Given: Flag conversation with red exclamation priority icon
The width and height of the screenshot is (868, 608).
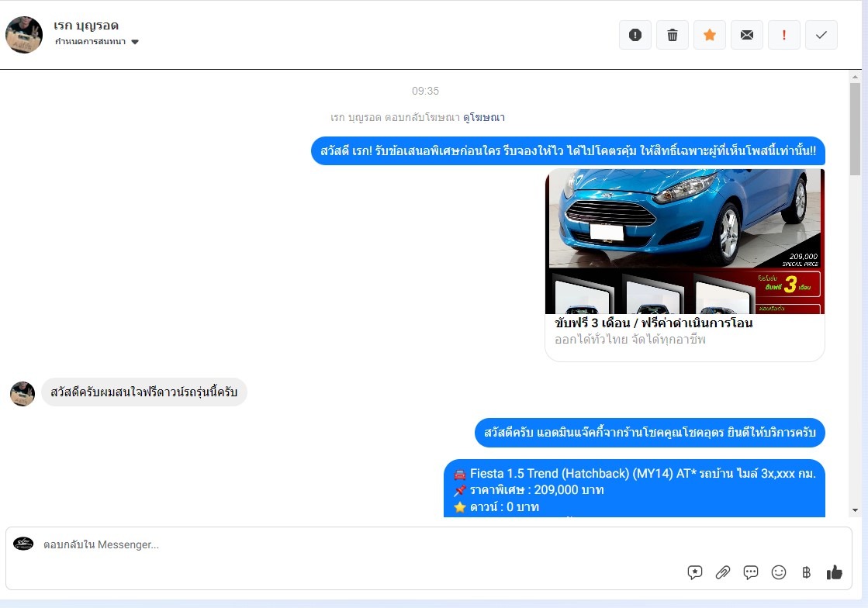Looking at the screenshot, I should [x=784, y=35].
